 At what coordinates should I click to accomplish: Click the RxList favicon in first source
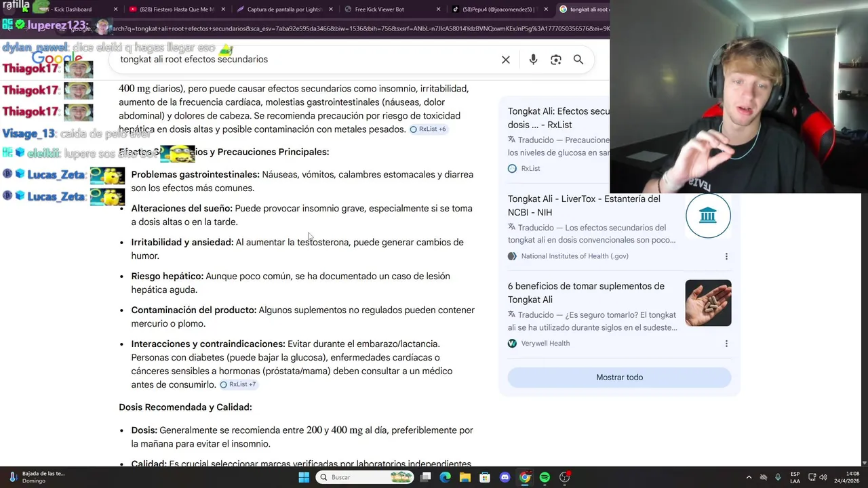click(x=512, y=169)
